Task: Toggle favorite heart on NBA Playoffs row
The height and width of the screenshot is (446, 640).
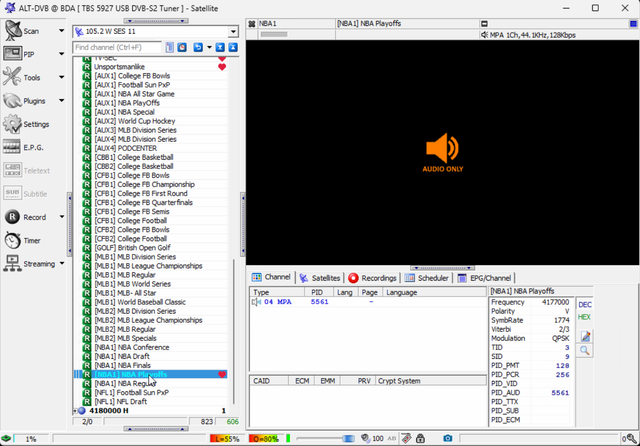Action: coord(222,374)
